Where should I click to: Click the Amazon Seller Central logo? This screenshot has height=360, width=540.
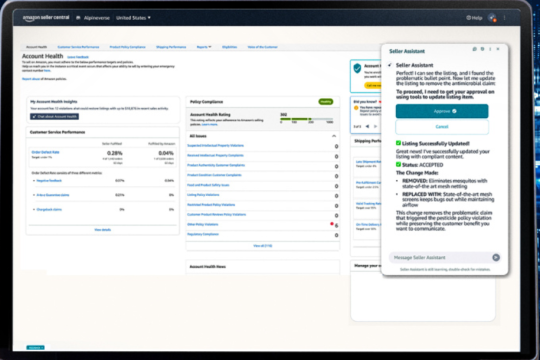tap(46, 18)
